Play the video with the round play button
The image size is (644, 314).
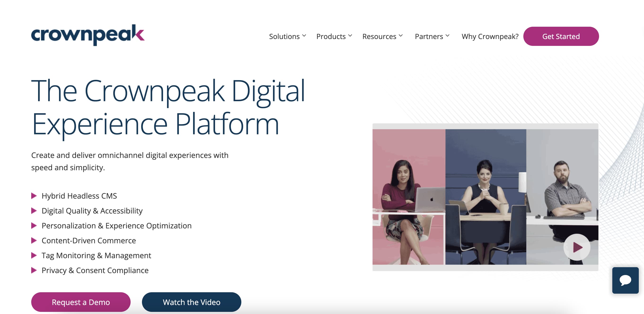(577, 247)
